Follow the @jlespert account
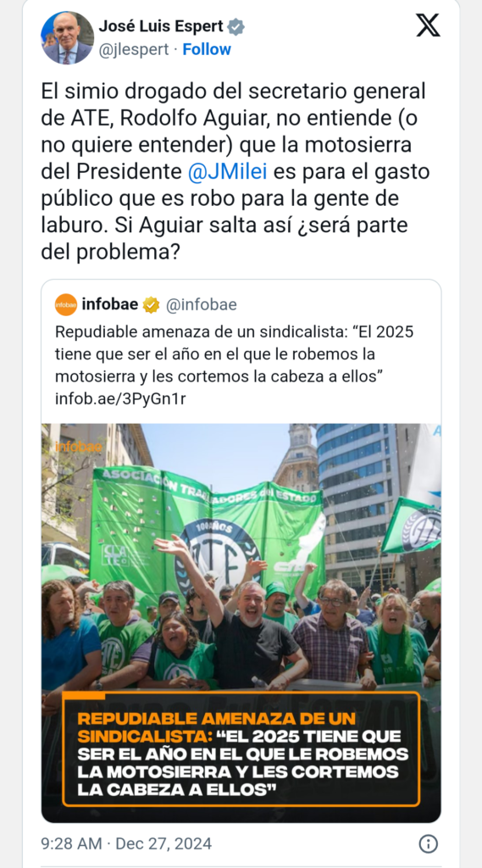The width and height of the screenshot is (482, 868). click(x=207, y=49)
